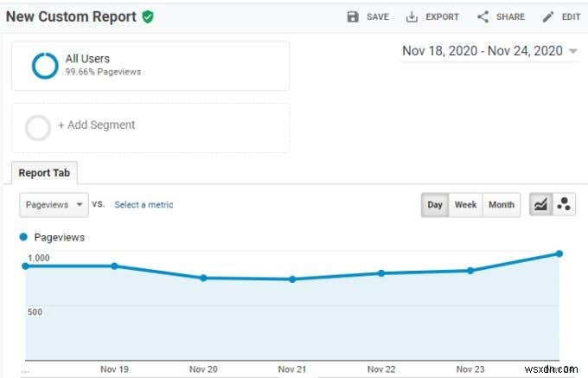Image resolution: width=588 pixels, height=378 pixels.
Task: Open the date range picker dropdown
Action: coord(489,51)
